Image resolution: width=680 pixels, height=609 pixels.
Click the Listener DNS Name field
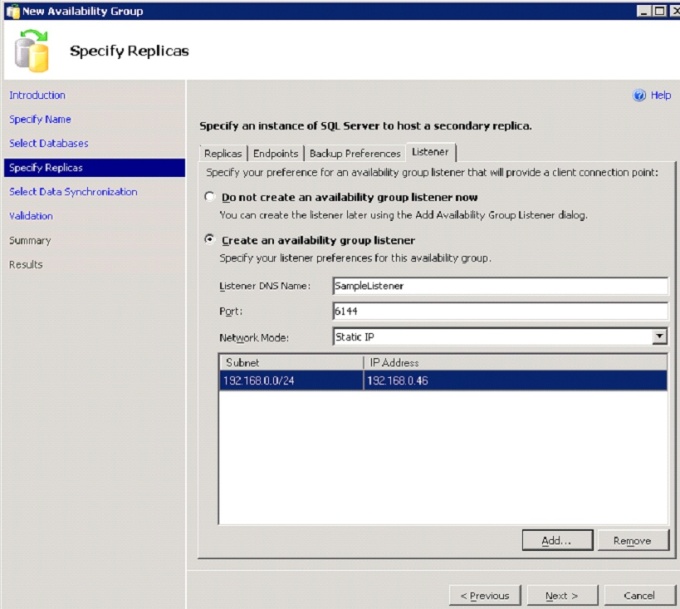click(500, 286)
